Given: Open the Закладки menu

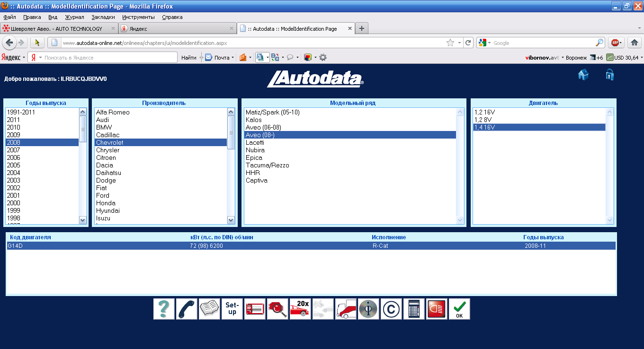Looking at the screenshot, I should pos(103,17).
